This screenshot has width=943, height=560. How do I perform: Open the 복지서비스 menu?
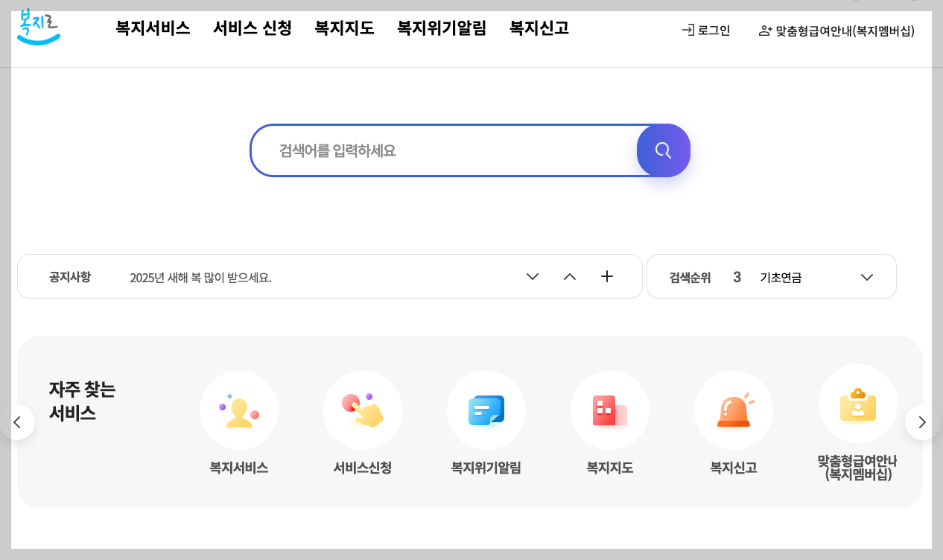152,28
